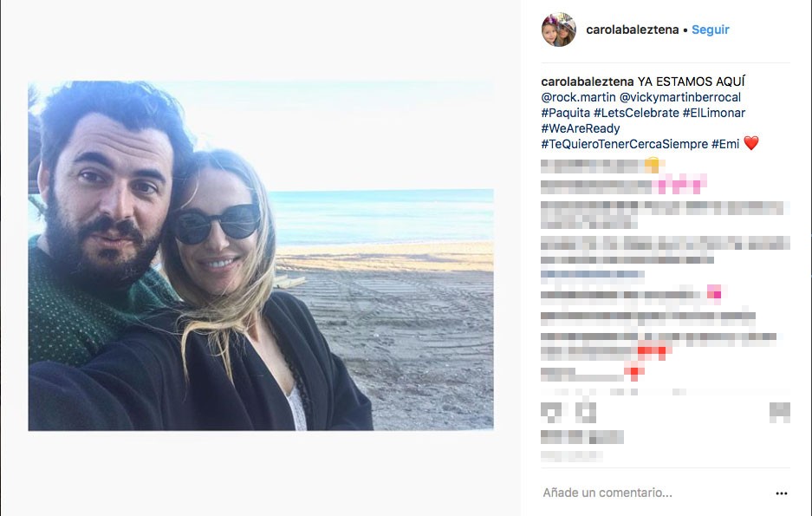Click the beach selfie photo
Viewport: 812px width, 516px height.
(x=261, y=256)
